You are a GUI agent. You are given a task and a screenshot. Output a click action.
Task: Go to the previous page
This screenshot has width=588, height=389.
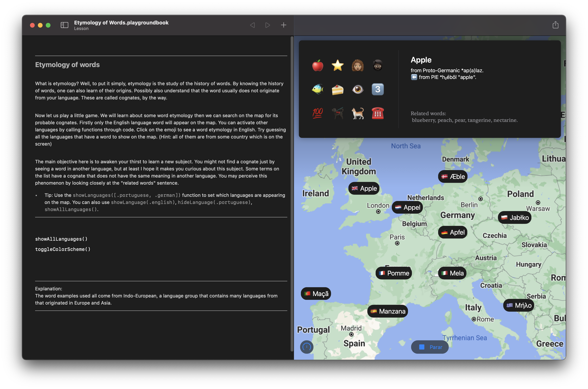point(252,25)
